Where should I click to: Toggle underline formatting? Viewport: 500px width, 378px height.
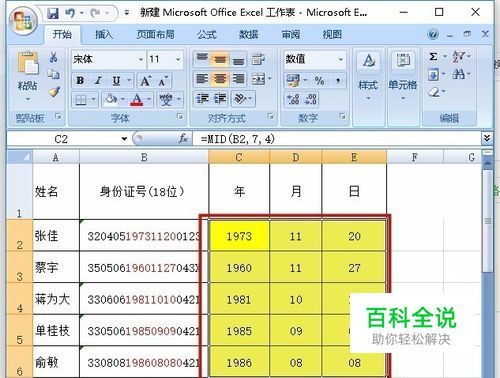(116, 81)
